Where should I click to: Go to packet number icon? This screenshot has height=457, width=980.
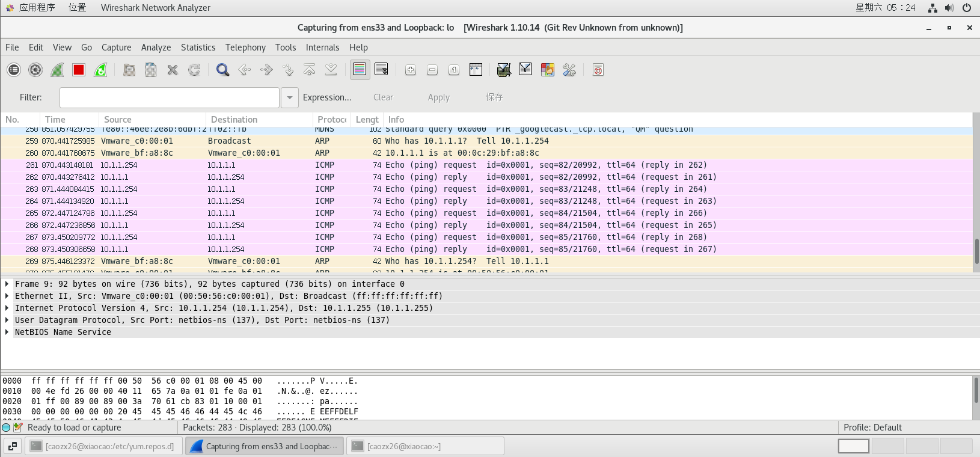point(287,70)
